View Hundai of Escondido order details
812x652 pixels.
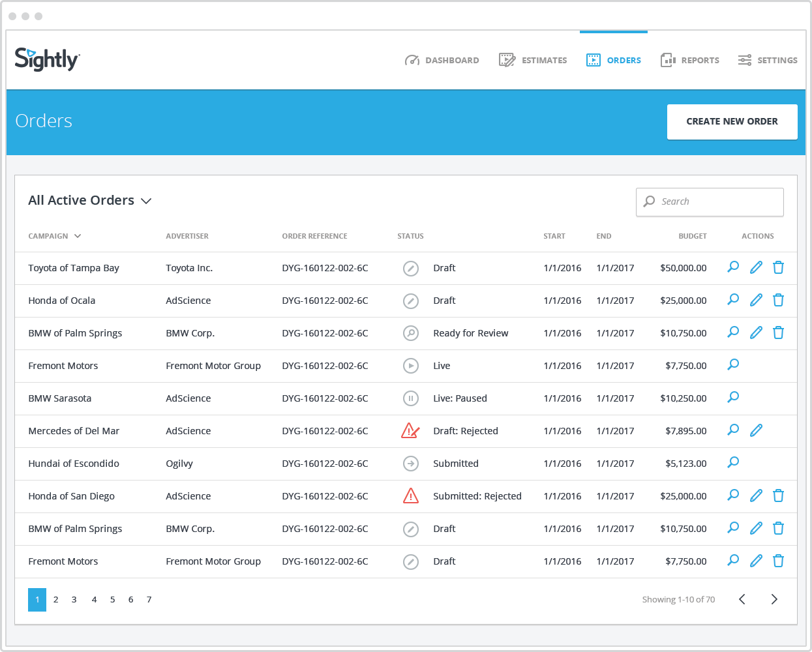pyautogui.click(x=733, y=462)
